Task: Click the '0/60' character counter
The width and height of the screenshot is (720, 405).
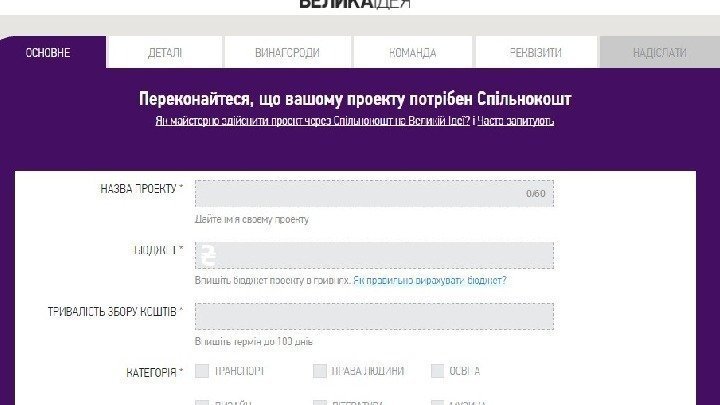Action: click(x=536, y=193)
